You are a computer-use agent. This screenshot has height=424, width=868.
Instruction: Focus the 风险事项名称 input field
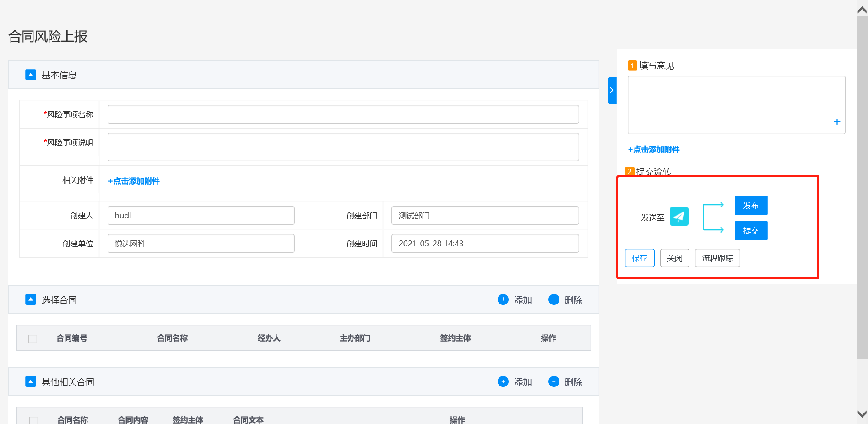[x=343, y=114]
